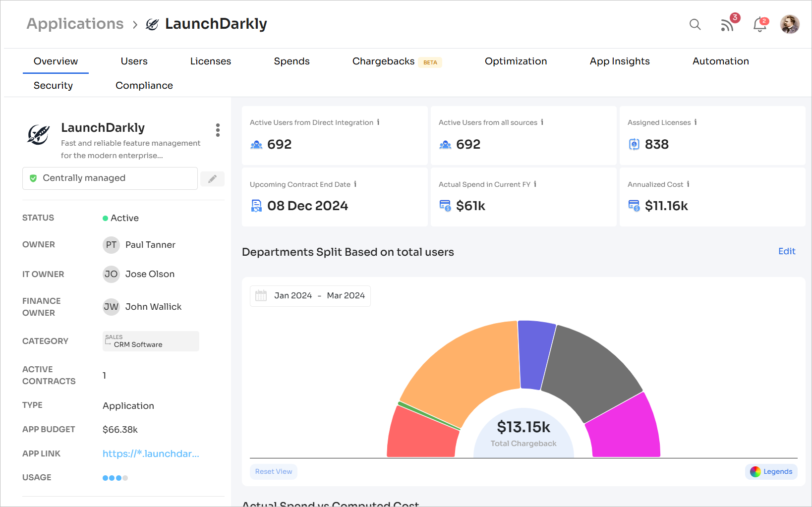Click the usage dots indicator

[115, 478]
